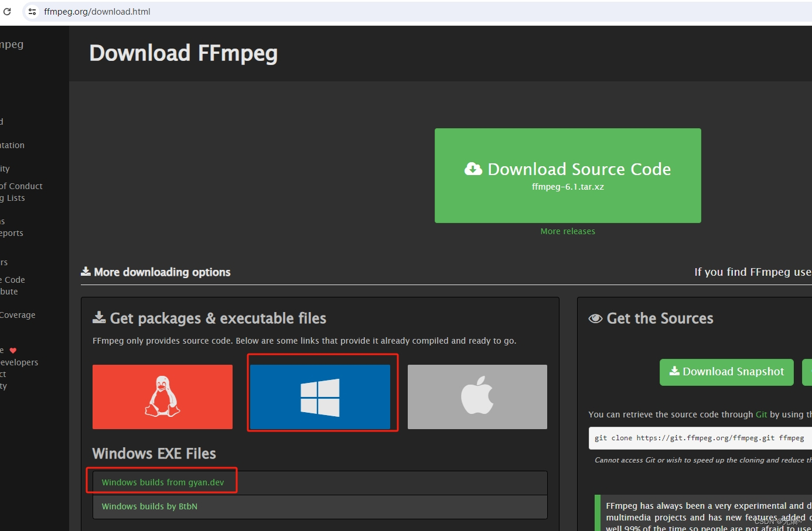Open Windows builds by BtbN
Viewport: 812px width, 531px height.
pyautogui.click(x=149, y=506)
